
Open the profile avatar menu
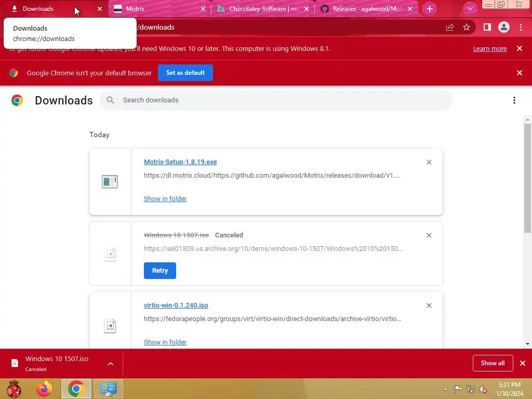point(504,28)
